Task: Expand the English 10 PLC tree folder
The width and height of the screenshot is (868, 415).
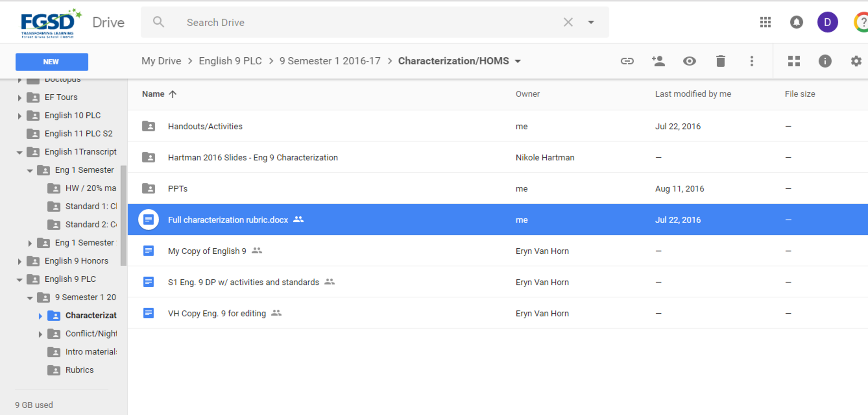Action: 19,116
